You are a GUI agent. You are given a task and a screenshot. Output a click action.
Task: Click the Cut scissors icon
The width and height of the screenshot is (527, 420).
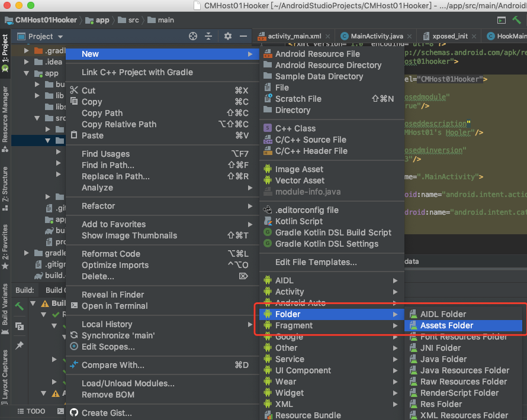[x=74, y=90]
